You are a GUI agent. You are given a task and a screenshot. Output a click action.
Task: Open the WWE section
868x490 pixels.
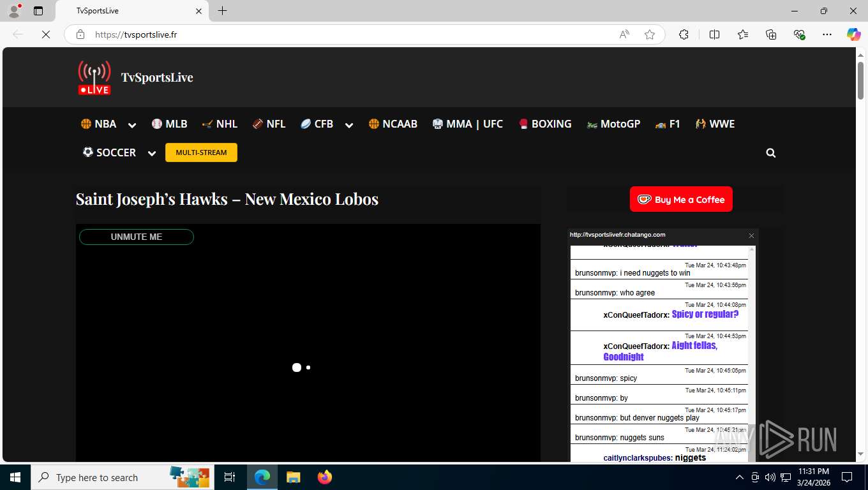[715, 124]
